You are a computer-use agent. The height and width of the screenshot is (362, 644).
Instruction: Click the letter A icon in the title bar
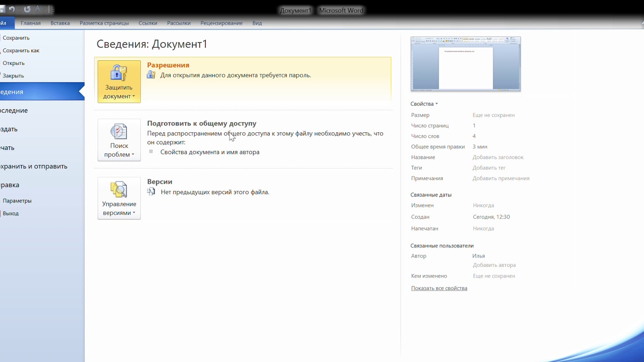coord(38,9)
